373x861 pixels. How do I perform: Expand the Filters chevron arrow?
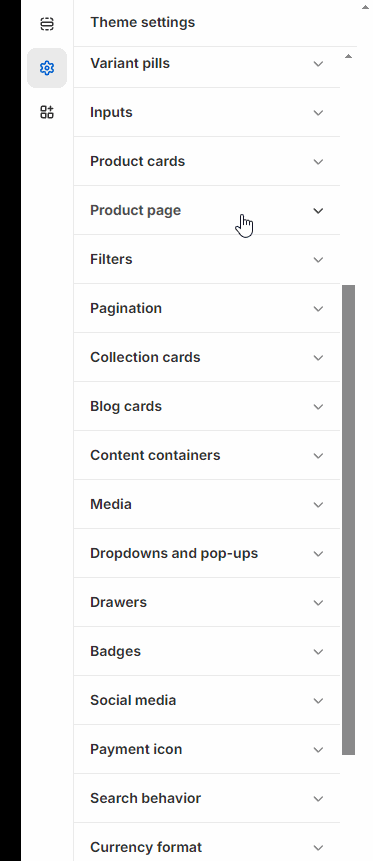tap(318, 259)
